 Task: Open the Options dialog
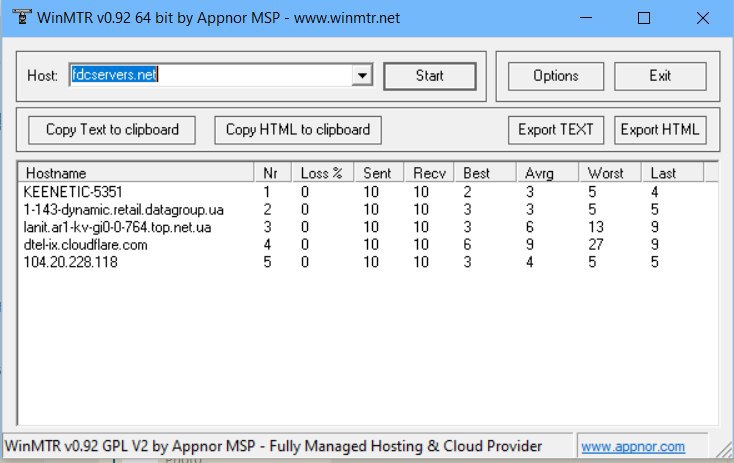(x=556, y=76)
